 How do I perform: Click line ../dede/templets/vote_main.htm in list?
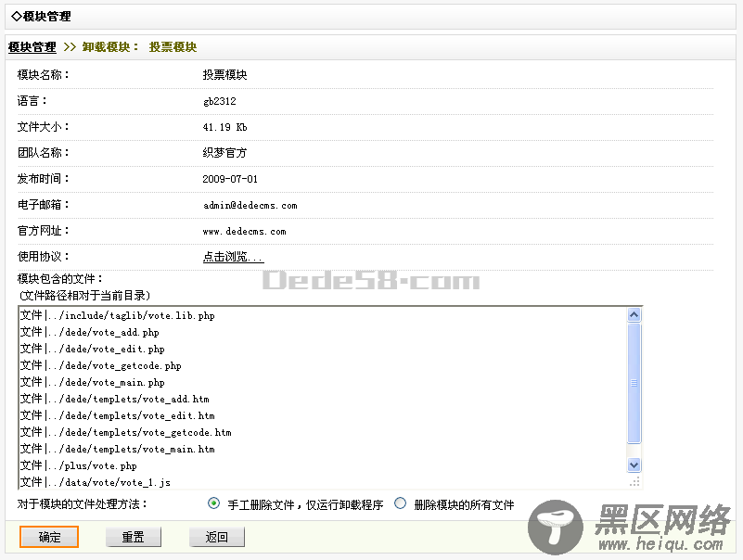[x=118, y=449]
